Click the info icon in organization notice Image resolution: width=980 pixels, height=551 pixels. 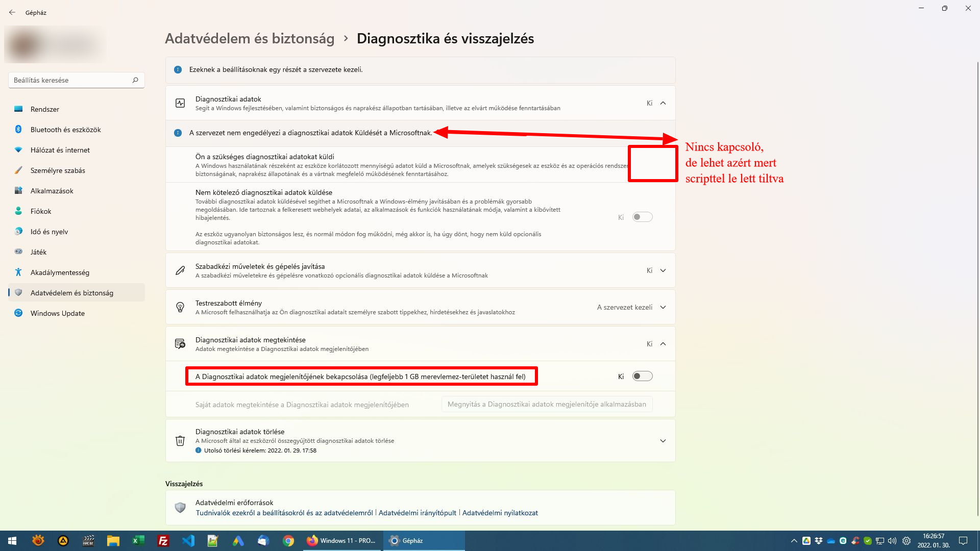(178, 70)
